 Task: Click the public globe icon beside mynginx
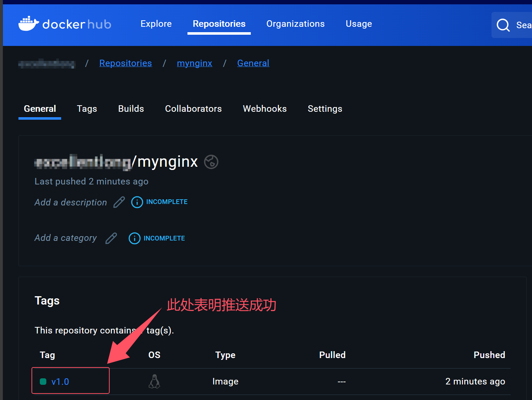[211, 162]
